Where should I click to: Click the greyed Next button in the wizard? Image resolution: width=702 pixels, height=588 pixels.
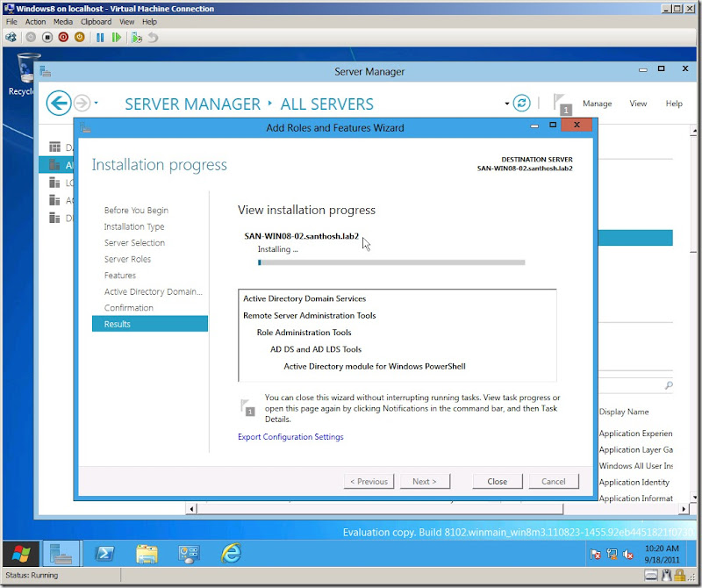425,482
